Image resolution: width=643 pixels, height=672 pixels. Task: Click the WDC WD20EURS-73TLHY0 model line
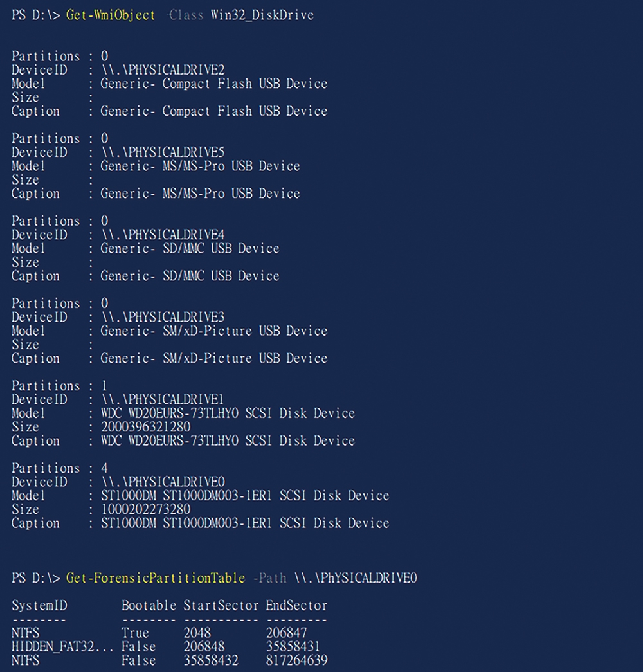pos(228,413)
